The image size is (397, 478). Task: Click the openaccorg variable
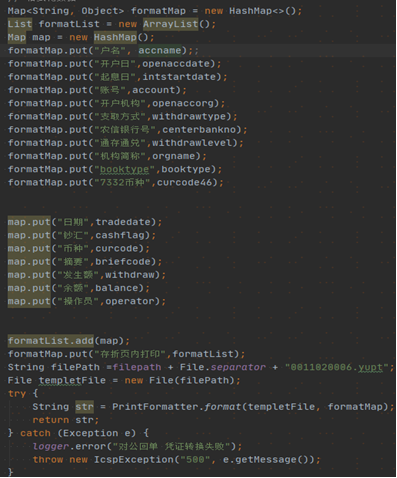(x=183, y=103)
